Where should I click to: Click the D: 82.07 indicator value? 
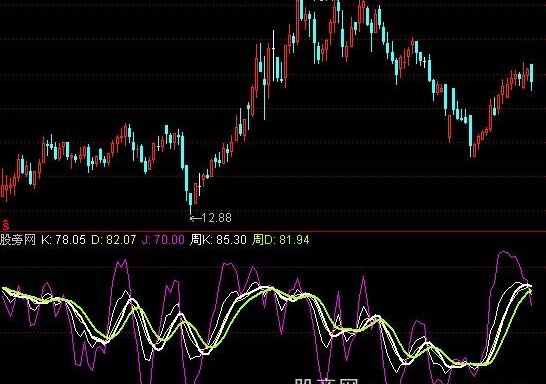tap(114, 240)
